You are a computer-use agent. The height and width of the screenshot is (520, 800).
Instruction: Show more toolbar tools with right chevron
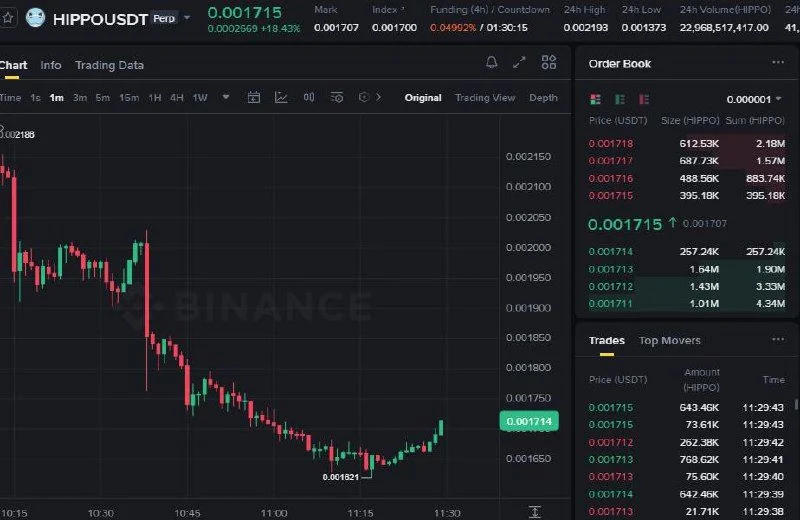coord(379,97)
